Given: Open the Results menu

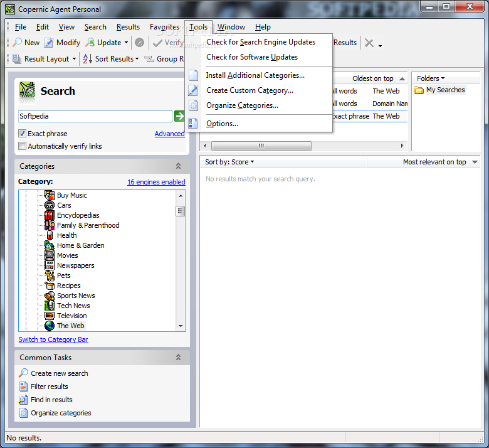Looking at the screenshot, I should [128, 27].
